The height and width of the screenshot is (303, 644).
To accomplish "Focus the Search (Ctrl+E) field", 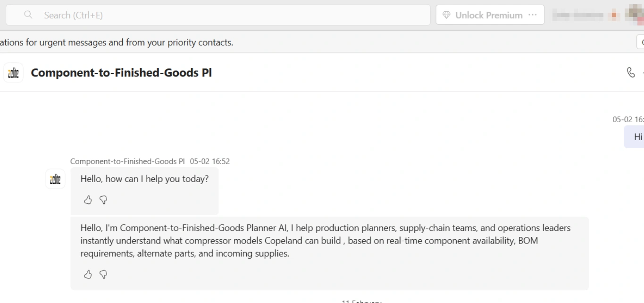I will (x=218, y=15).
